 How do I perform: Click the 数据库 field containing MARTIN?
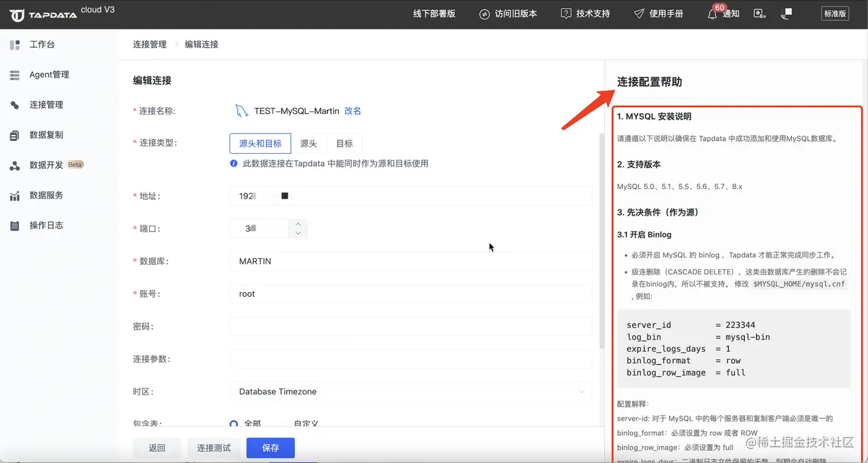point(411,261)
